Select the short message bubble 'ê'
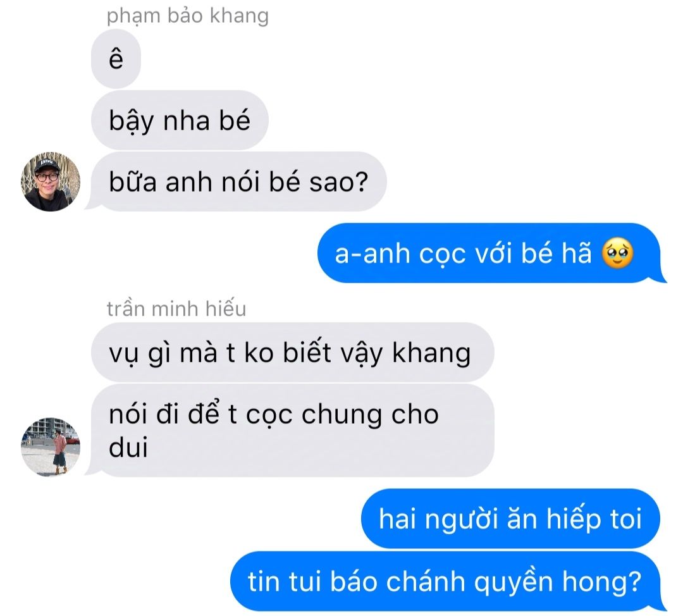Viewport: 683px width, 616px height. tap(116, 59)
